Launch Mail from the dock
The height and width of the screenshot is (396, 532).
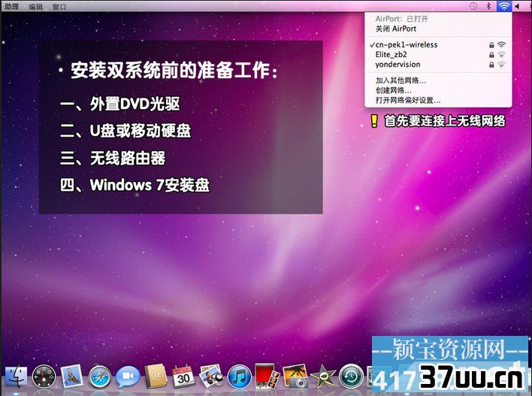(x=71, y=376)
